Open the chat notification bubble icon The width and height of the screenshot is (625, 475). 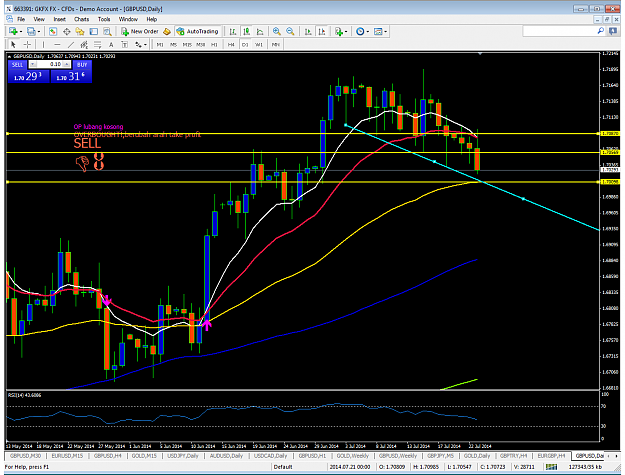[x=613, y=31]
